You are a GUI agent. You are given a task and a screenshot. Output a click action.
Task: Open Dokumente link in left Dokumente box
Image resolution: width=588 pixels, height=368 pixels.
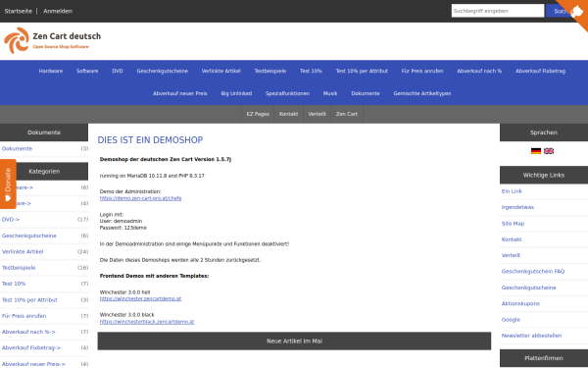click(17, 149)
